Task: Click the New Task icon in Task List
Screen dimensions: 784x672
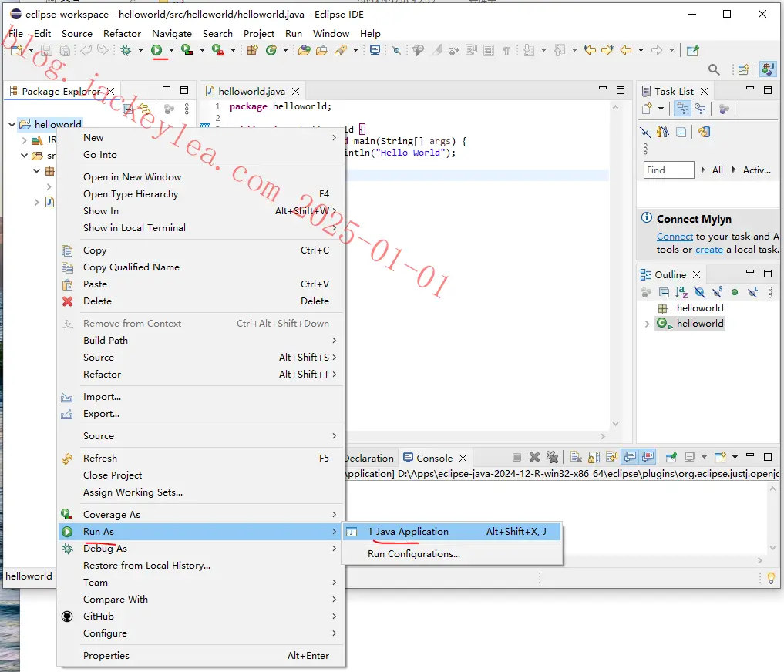Action: tap(647, 109)
